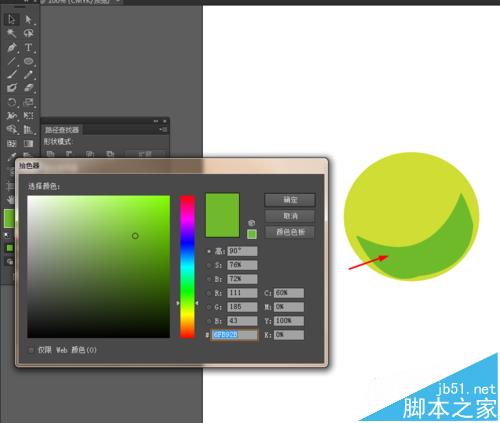Select the Pen tool
500x423 pixels.
click(11, 47)
